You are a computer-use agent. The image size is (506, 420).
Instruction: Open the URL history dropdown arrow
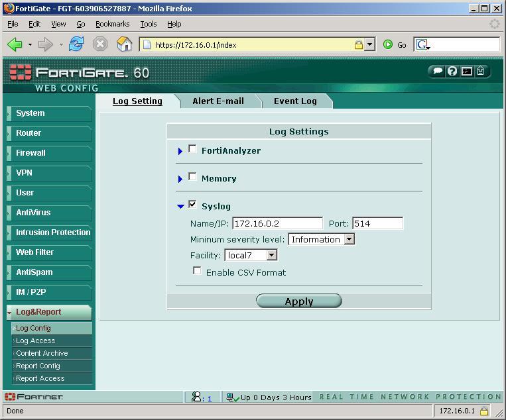(x=369, y=44)
